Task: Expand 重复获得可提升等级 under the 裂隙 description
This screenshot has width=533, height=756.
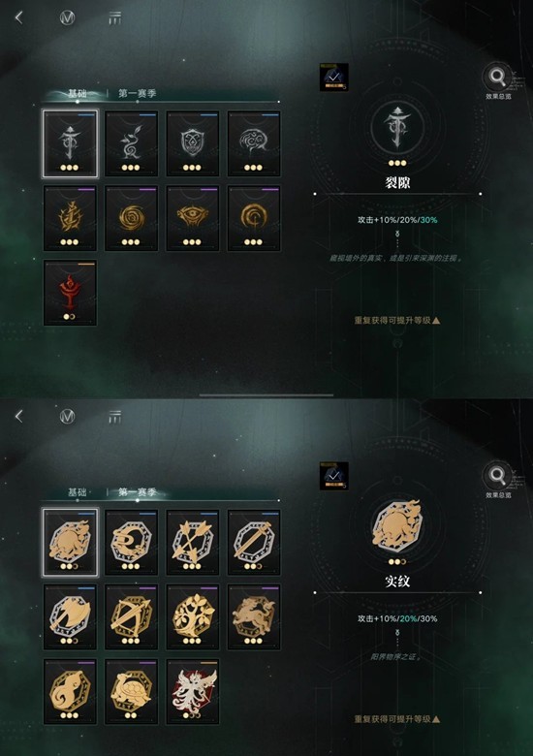Action: 397,320
